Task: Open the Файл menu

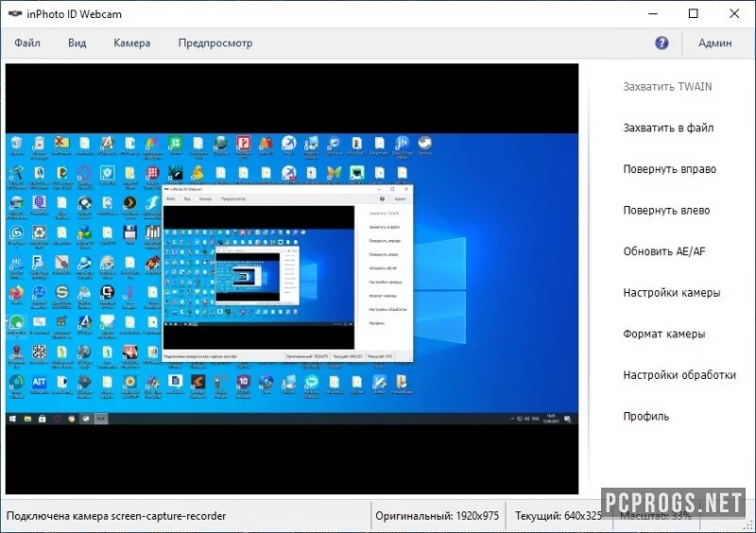Action: coord(27,43)
